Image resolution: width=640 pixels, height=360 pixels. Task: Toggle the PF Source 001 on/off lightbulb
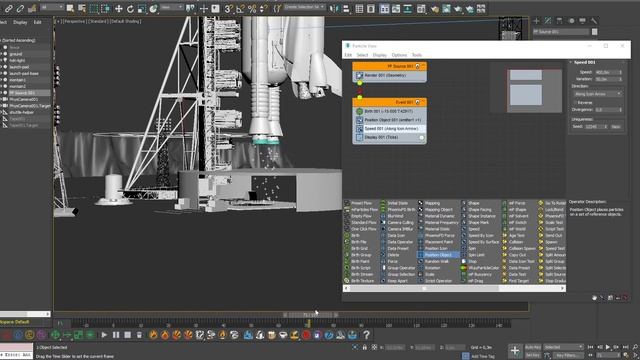click(418, 66)
